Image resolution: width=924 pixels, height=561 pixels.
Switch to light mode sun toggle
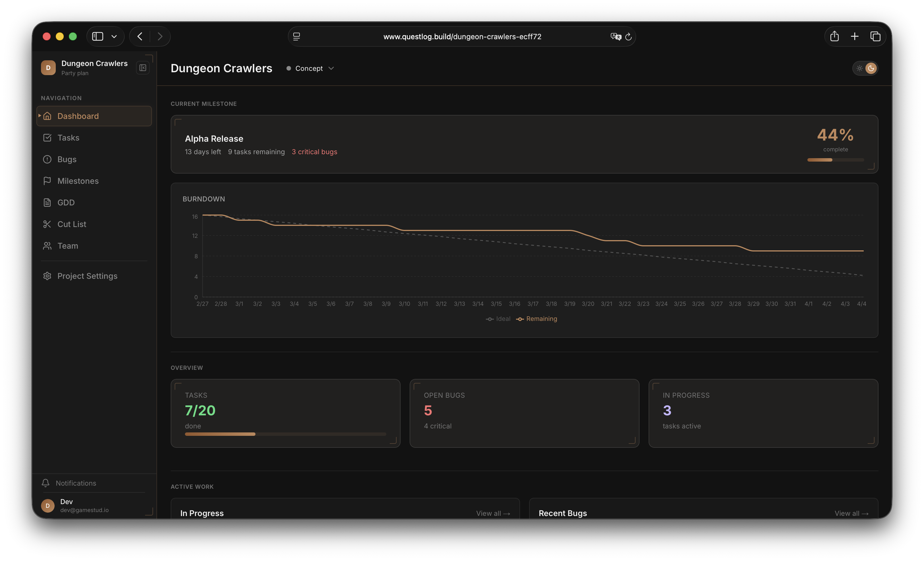[x=859, y=68]
